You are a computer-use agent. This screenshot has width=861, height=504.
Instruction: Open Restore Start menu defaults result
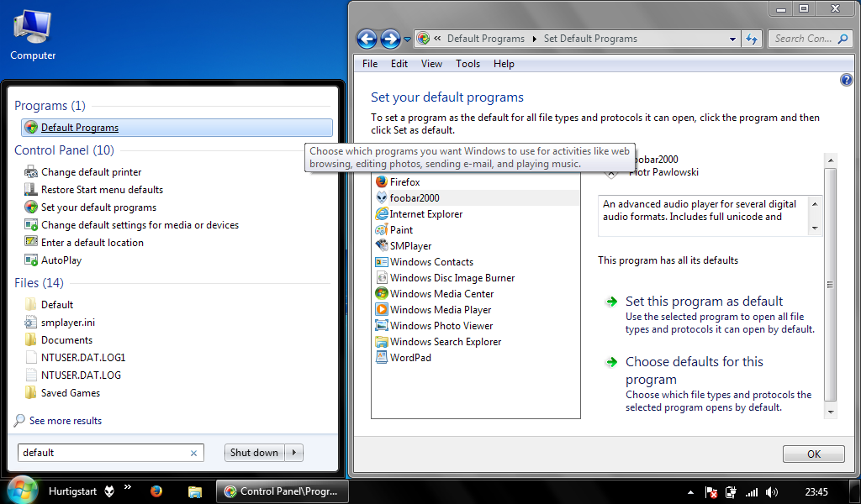point(93,190)
